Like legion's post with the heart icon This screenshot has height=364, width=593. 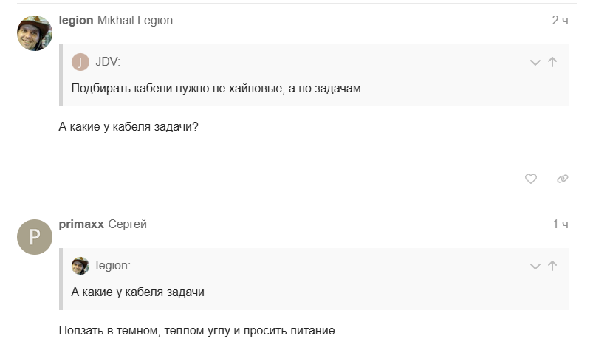coord(530,179)
